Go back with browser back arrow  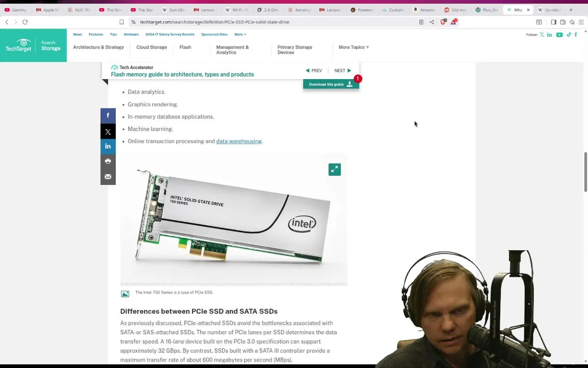7,22
